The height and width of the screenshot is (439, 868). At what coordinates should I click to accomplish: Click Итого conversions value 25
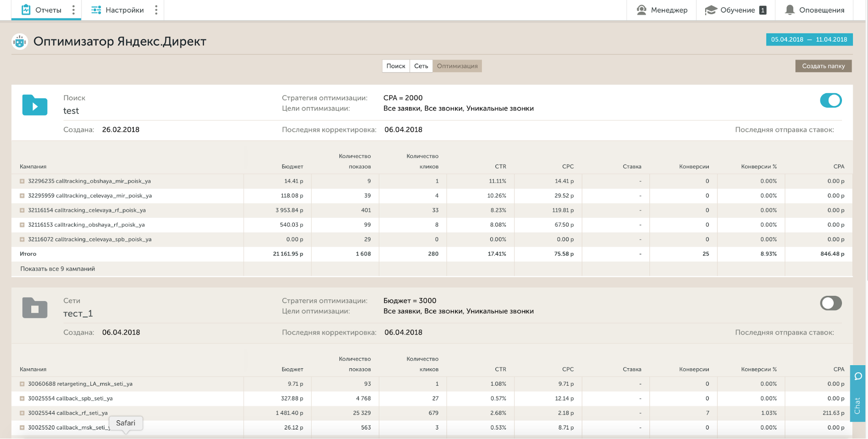click(706, 254)
